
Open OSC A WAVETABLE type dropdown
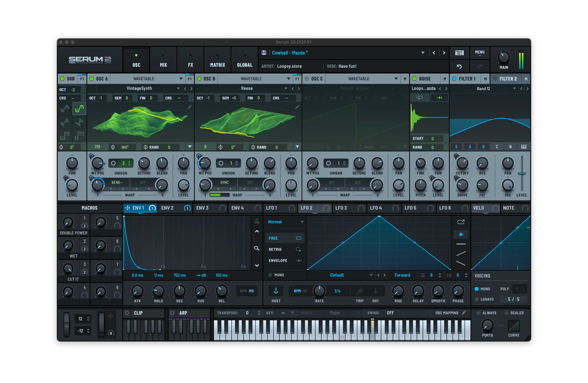[147, 79]
